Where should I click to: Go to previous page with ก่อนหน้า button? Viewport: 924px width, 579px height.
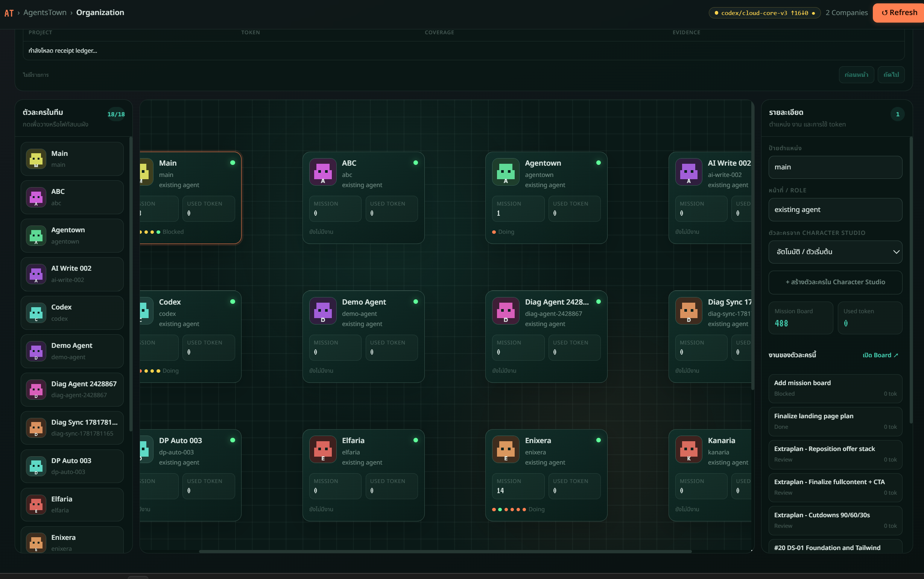[x=856, y=75]
